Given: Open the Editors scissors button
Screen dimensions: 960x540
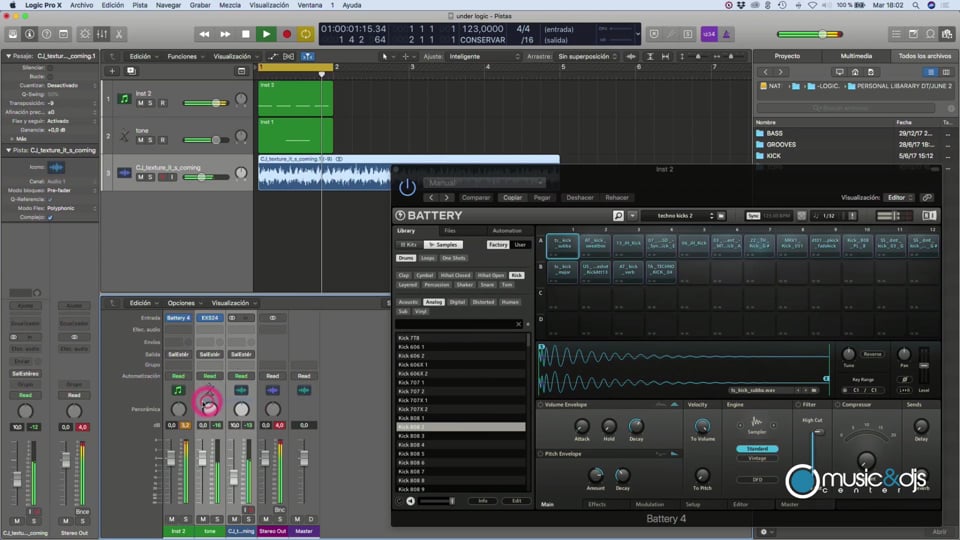Looking at the screenshot, I should pyautogui.click(x=119, y=34).
